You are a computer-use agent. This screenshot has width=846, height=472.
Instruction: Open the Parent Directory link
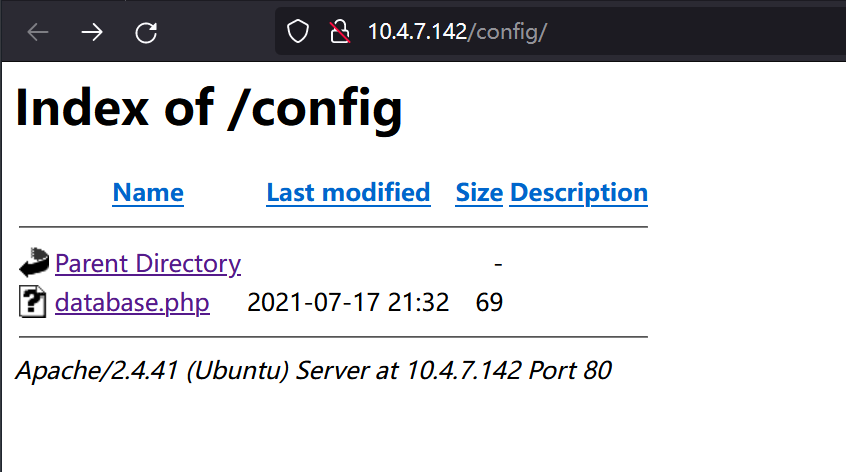148,264
